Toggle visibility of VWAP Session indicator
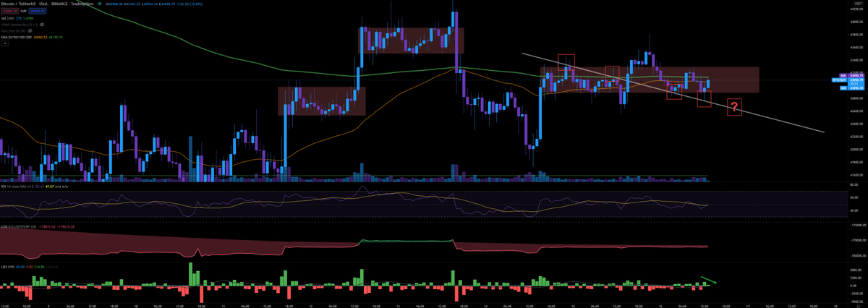 [x=42, y=25]
